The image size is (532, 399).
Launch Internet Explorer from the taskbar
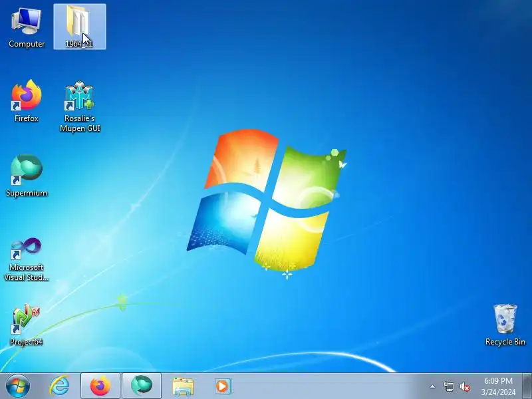point(59,386)
